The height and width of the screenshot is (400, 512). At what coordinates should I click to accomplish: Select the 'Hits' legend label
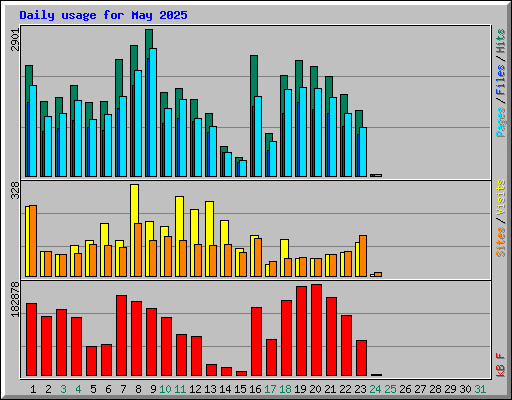(501, 41)
